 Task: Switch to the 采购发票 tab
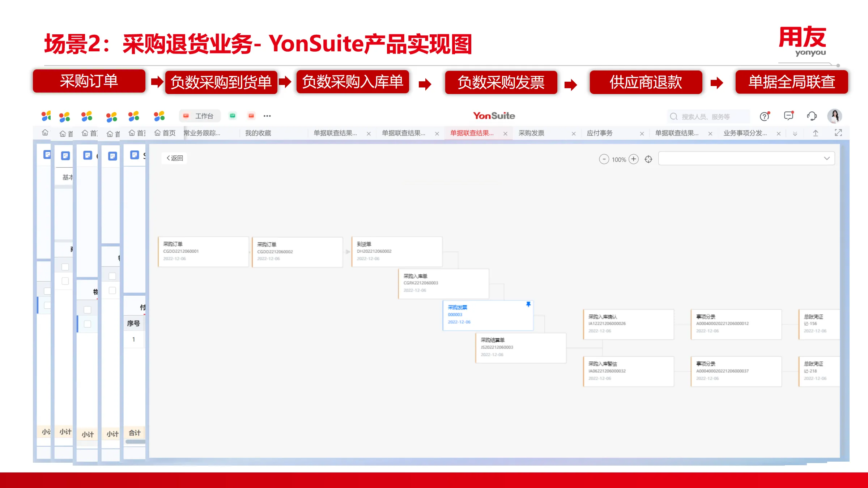pos(531,133)
